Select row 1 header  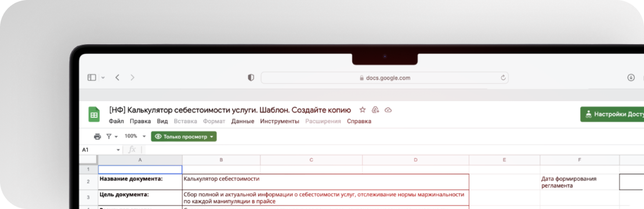[x=88, y=169]
